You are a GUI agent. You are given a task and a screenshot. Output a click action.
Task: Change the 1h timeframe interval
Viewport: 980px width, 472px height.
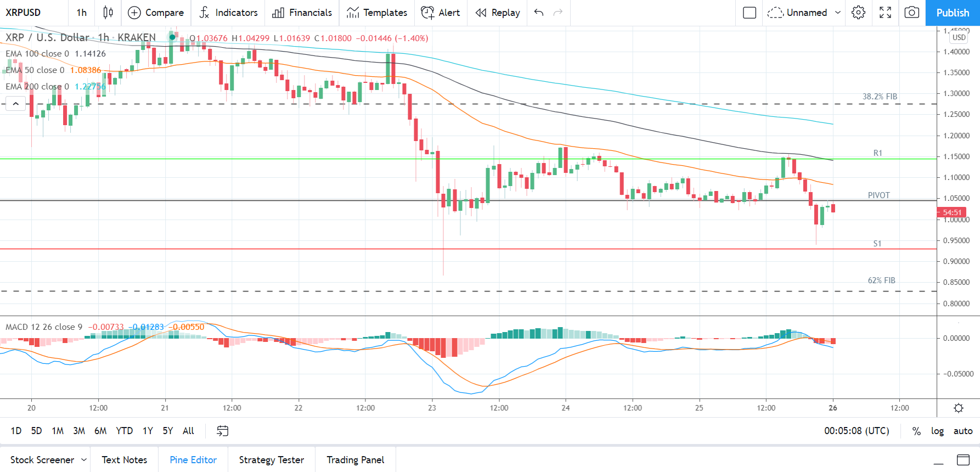pos(82,13)
